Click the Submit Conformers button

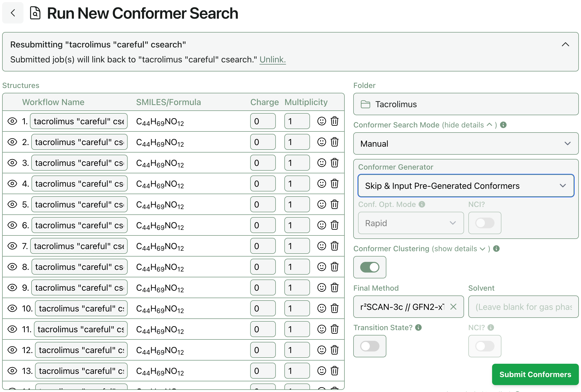click(535, 374)
